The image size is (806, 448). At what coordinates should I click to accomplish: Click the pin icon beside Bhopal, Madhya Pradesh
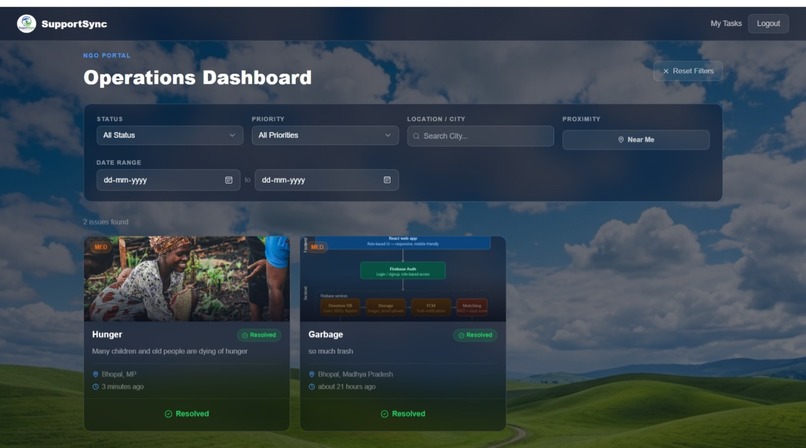point(312,374)
